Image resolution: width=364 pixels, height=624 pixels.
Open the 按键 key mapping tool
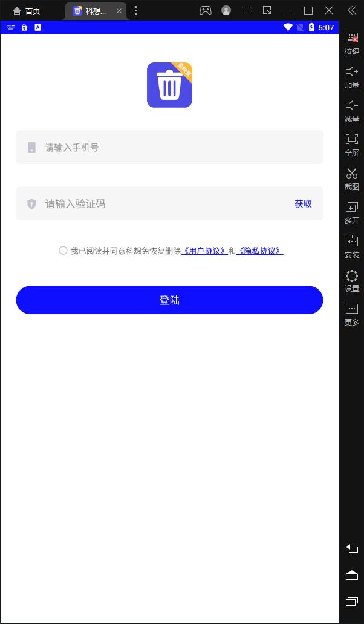(x=352, y=44)
